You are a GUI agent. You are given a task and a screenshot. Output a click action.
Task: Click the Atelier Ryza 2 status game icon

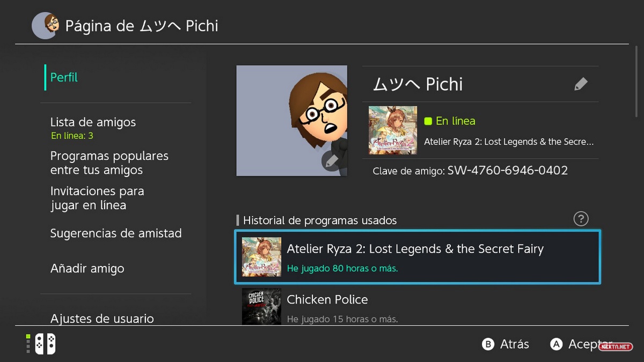(393, 130)
